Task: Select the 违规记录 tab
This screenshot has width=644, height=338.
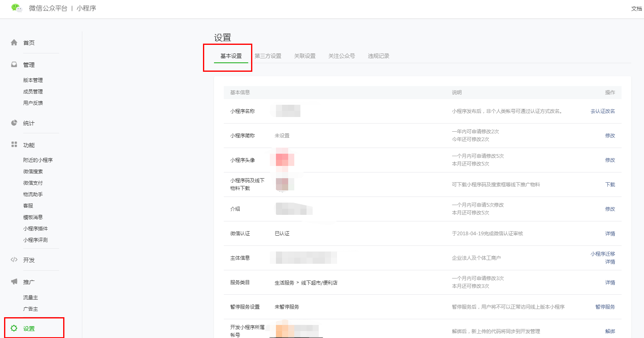Action: pyautogui.click(x=378, y=56)
